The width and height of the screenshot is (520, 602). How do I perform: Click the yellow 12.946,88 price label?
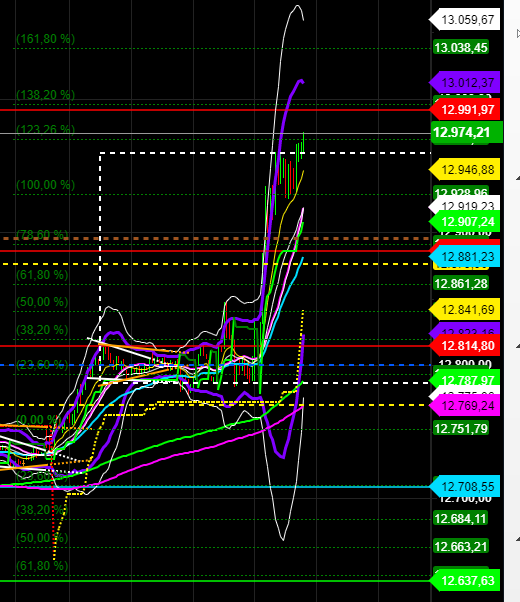coord(464,170)
